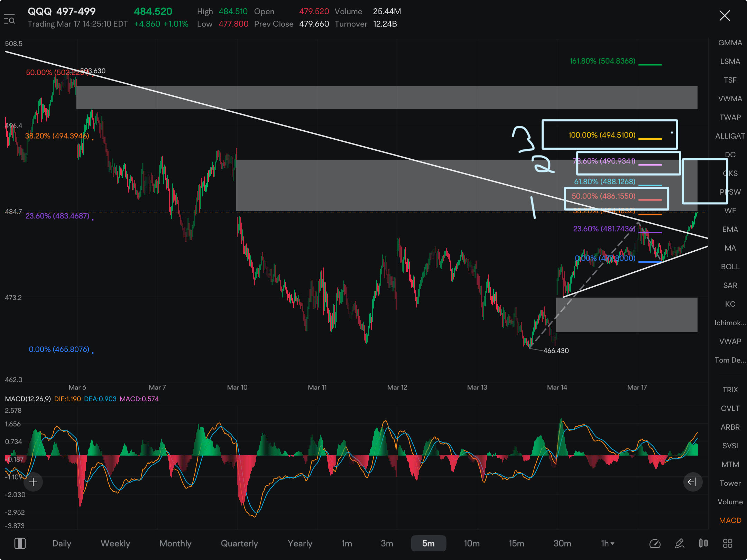Enable the Tom De... indicator

click(730, 360)
